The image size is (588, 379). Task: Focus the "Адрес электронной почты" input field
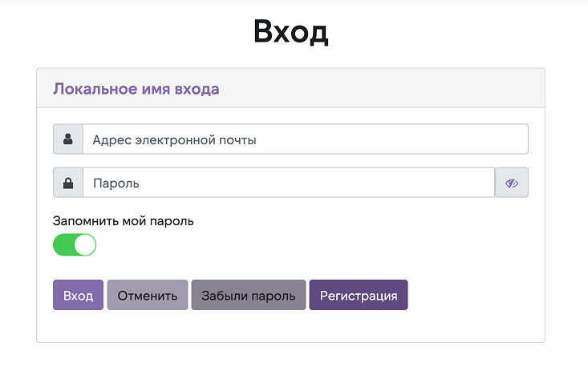(305, 139)
